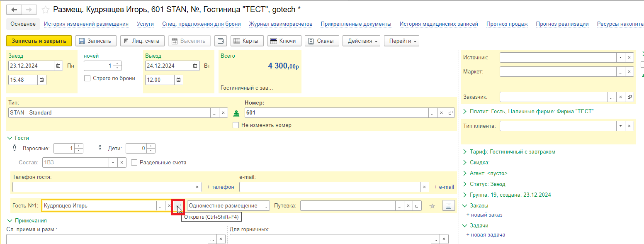Image resolution: width=644 pixels, height=244 pixels.
Task: Click the Ключи button
Action: 284,41
